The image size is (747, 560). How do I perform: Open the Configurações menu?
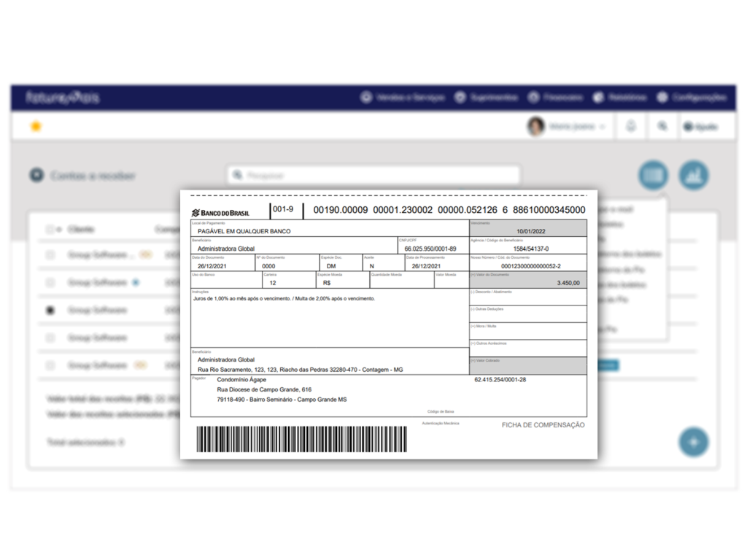[x=692, y=98]
